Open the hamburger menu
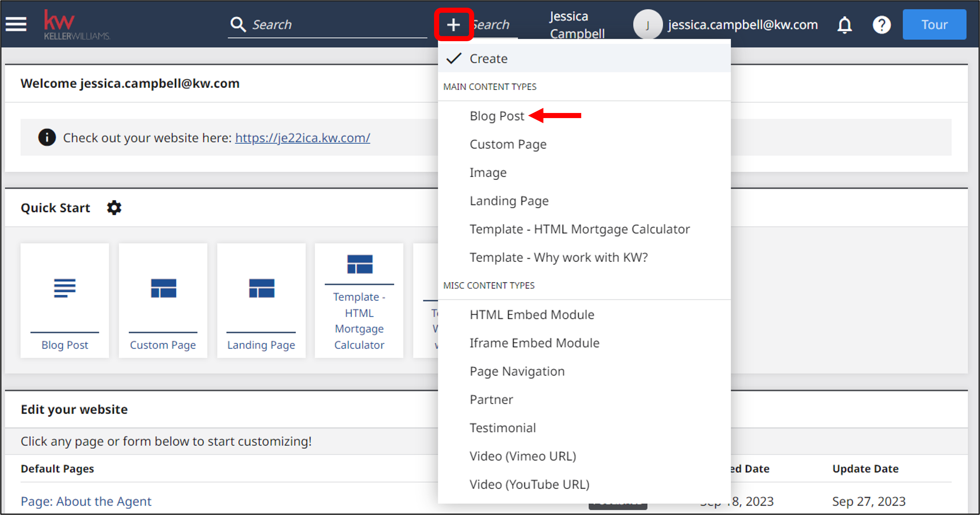The height and width of the screenshot is (515, 980). pyautogui.click(x=16, y=24)
